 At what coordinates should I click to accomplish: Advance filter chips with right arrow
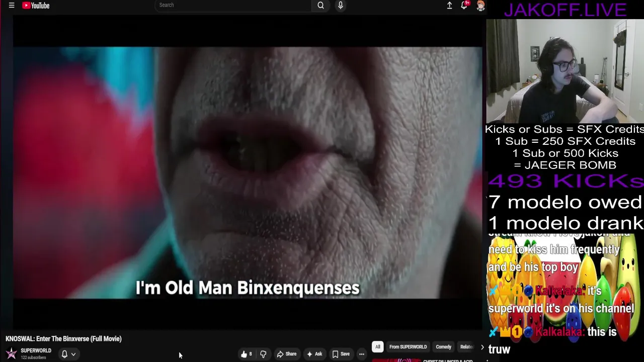[x=482, y=347]
